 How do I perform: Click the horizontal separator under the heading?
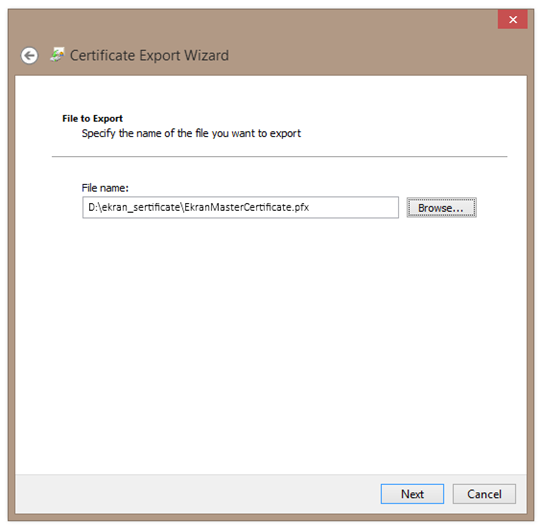coord(279,157)
